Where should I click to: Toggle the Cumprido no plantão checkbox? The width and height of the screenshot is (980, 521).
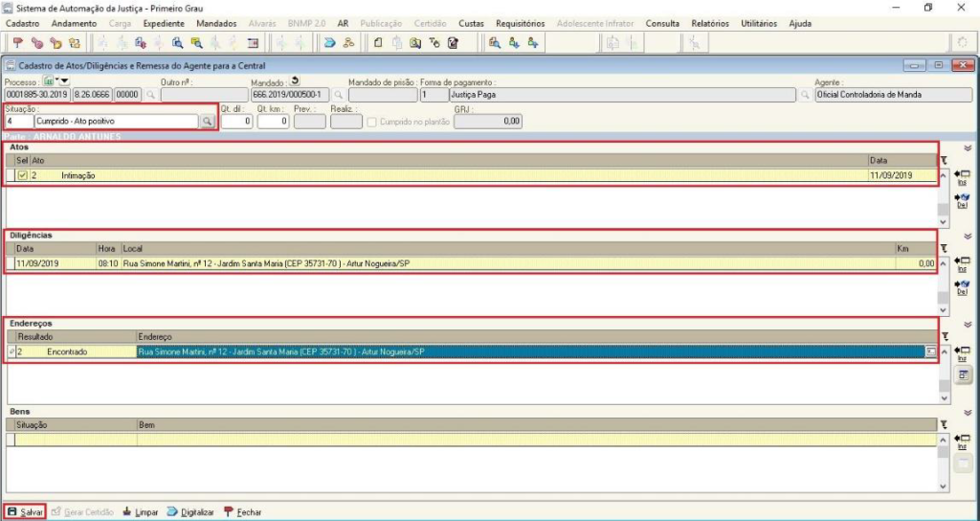tap(372, 122)
